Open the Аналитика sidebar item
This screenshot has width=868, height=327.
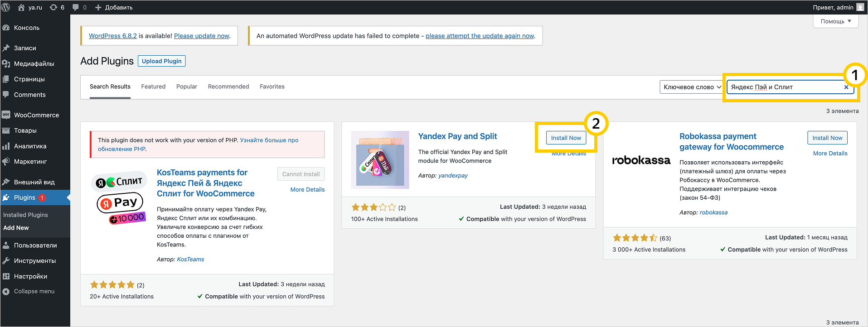pyautogui.click(x=30, y=146)
